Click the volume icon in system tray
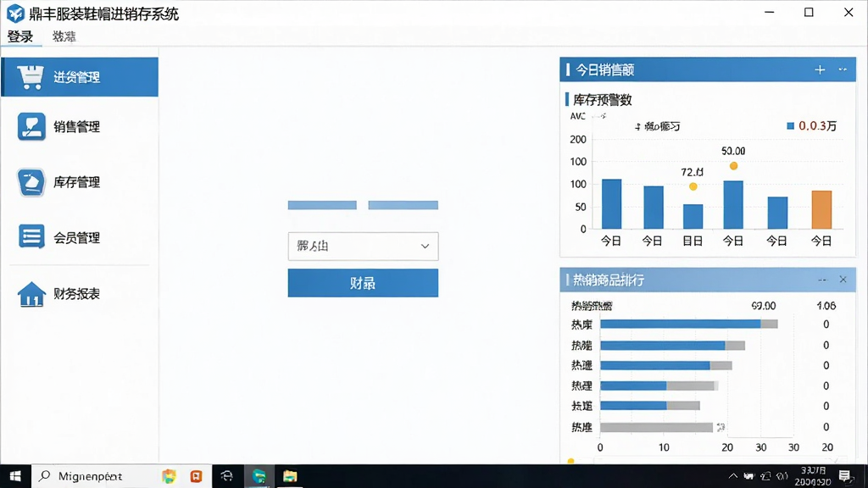 (782, 476)
